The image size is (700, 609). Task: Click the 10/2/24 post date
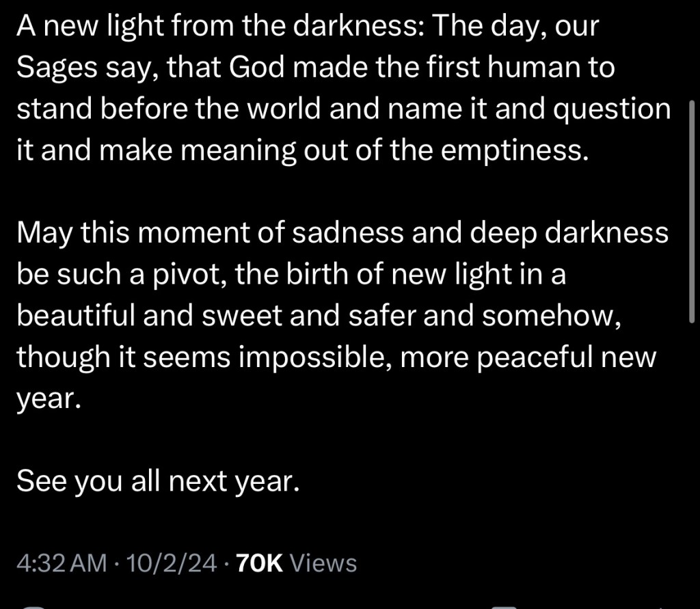171,563
